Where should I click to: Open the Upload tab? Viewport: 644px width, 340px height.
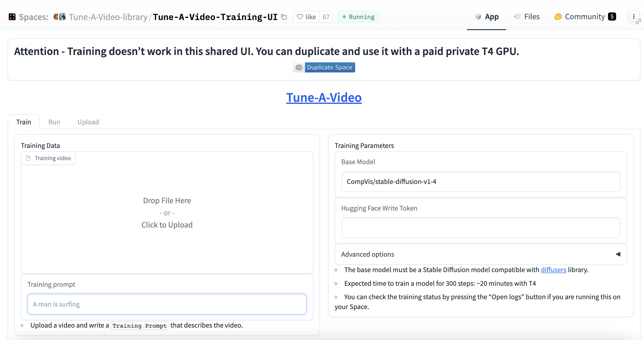pos(88,122)
